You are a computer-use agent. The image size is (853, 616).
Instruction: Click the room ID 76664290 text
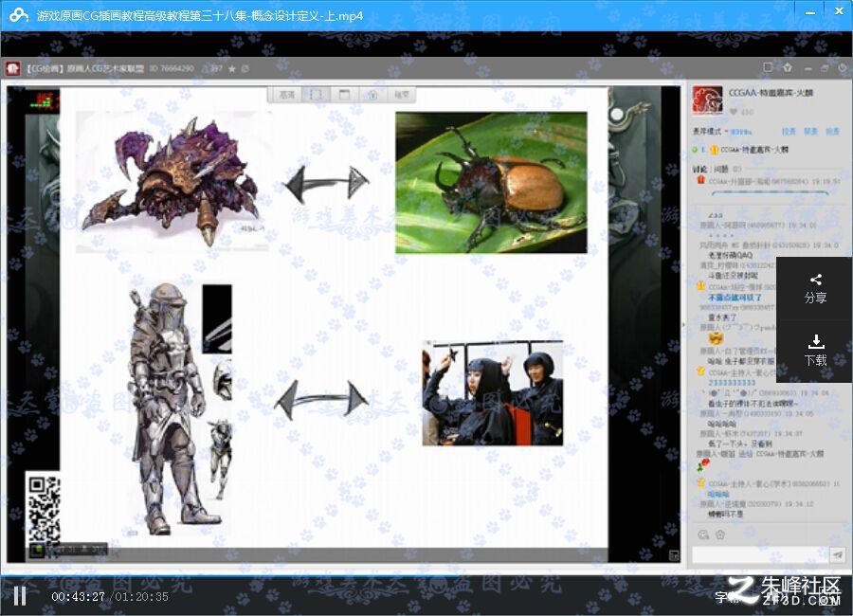click(172, 68)
